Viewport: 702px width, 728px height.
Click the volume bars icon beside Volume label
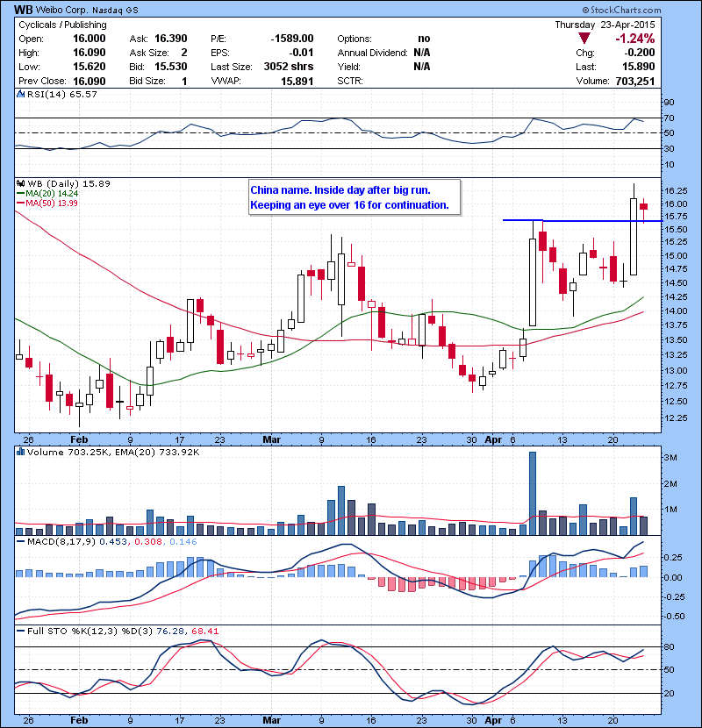coord(20,452)
